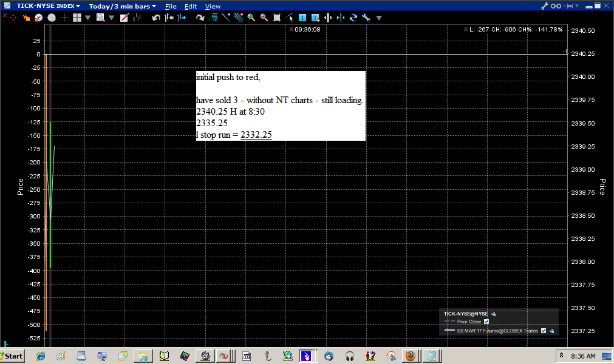Viewport: 614px width, 364px height.
Task: Open Firefox from the taskbar
Action: pyautogui.click(x=410, y=356)
